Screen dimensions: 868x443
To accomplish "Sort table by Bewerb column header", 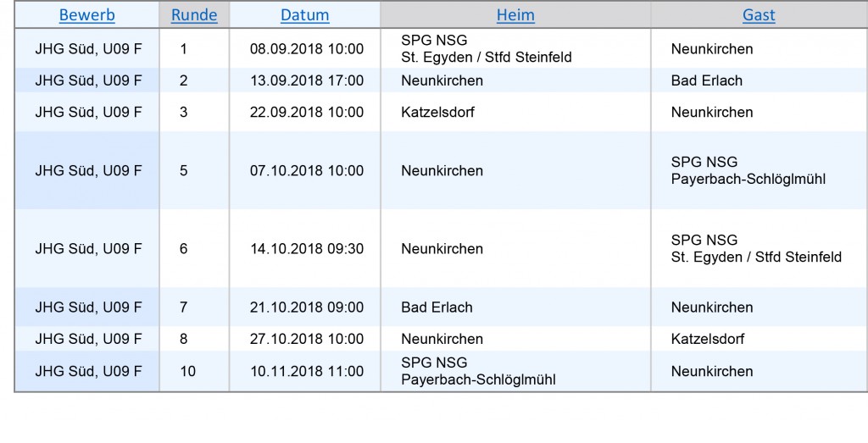I will point(87,15).
